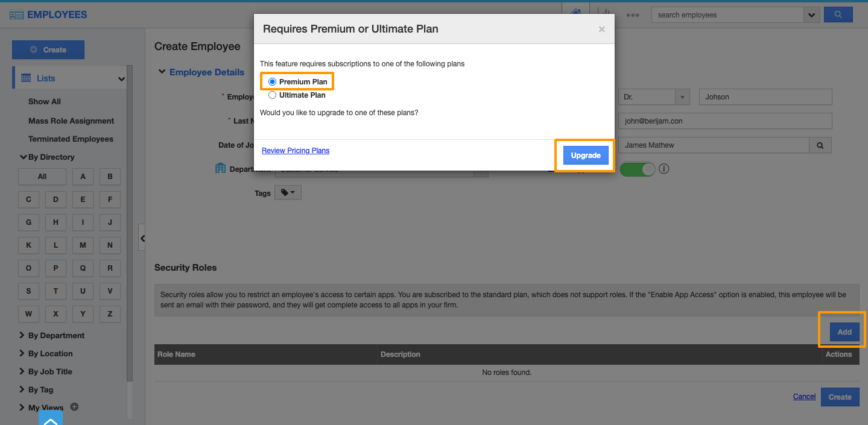Click the magnifier search button in the header
The height and width of the screenshot is (425, 868).
coord(838,14)
